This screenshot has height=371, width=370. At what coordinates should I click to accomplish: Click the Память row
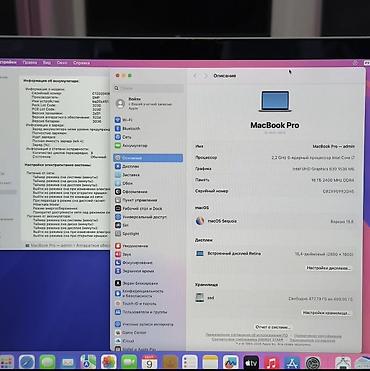point(275,180)
